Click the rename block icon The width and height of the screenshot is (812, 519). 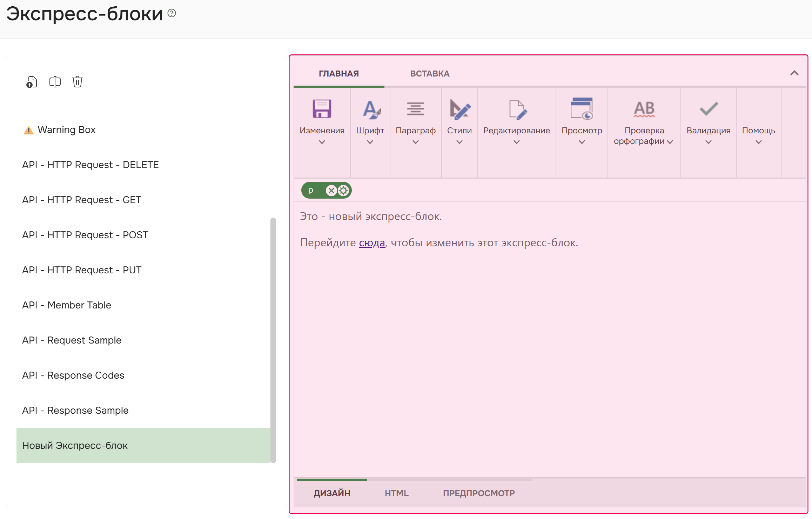point(55,82)
